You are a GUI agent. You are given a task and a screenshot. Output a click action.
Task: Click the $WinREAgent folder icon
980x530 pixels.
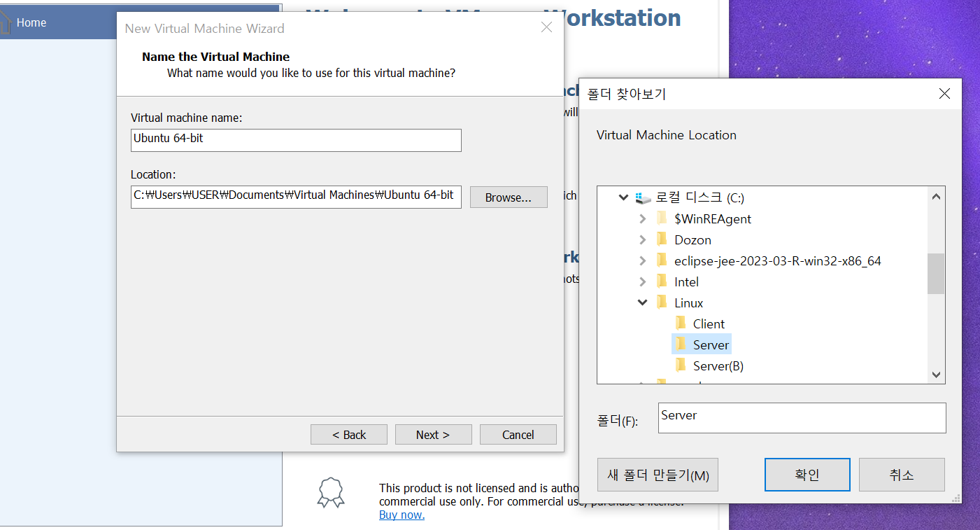[x=662, y=218]
